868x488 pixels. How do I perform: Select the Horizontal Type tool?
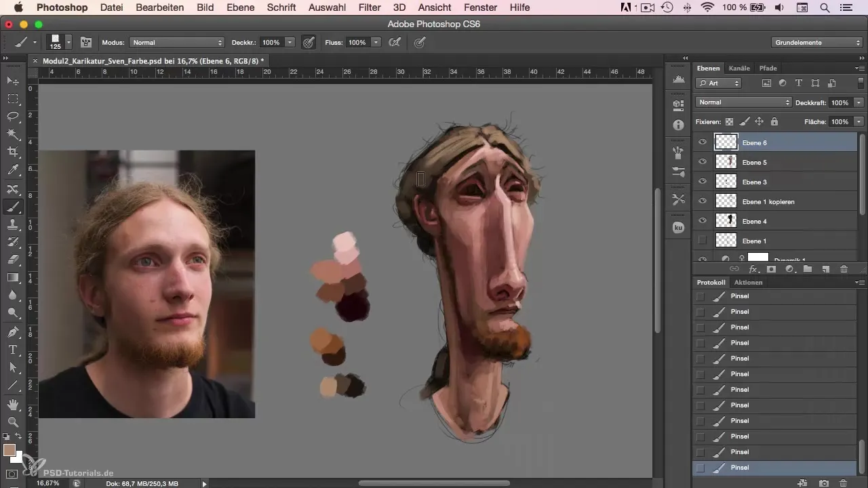tap(13, 350)
